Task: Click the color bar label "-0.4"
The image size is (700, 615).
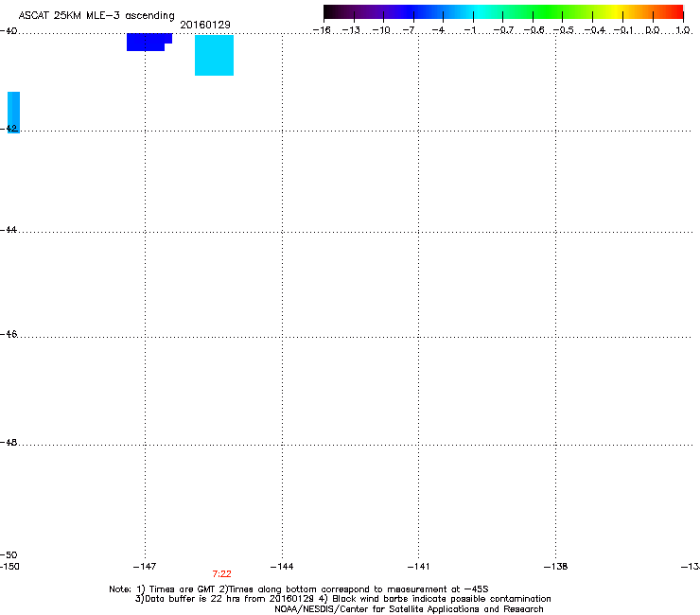Action: point(595,30)
